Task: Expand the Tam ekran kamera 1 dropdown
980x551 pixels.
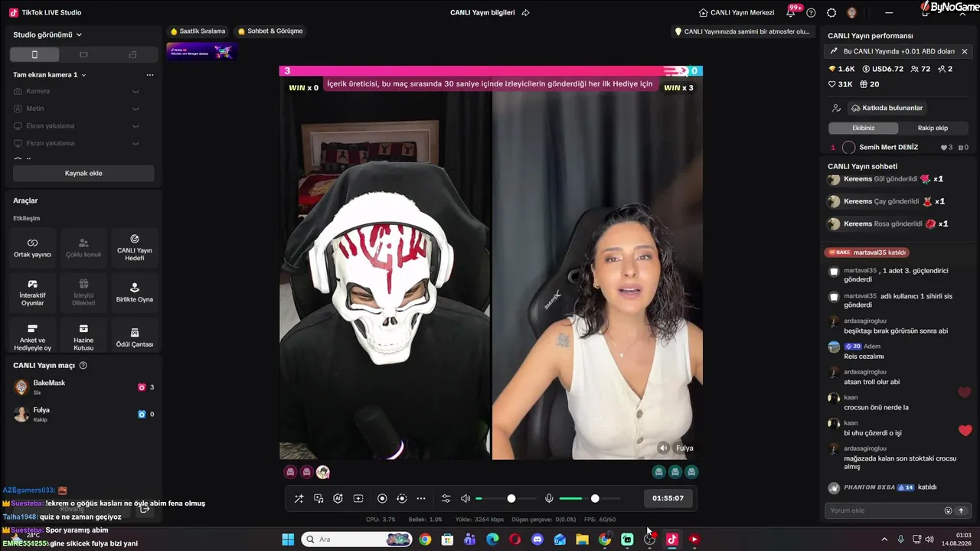Action: pos(50,75)
